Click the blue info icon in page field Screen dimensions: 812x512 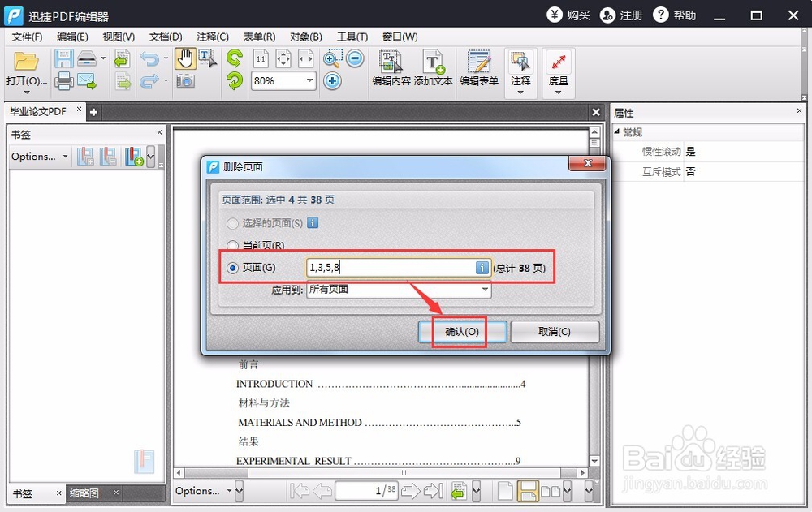482,268
